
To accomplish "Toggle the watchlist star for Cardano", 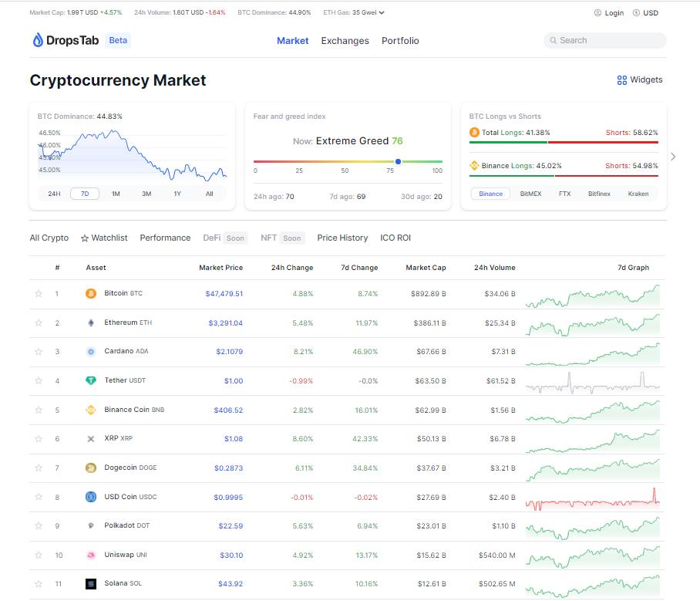I will point(39,352).
